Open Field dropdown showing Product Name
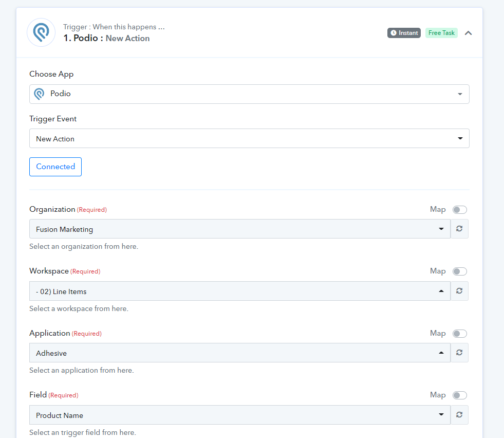The image size is (504, 438). tap(240, 415)
